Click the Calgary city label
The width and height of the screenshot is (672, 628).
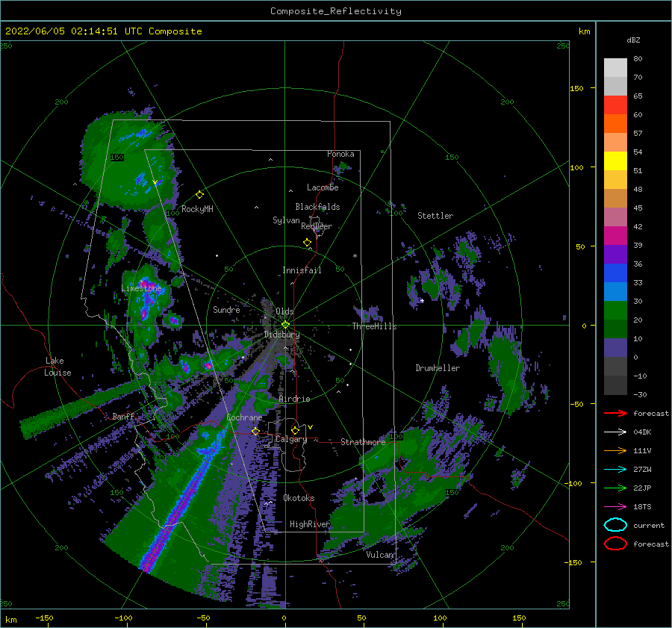291,439
